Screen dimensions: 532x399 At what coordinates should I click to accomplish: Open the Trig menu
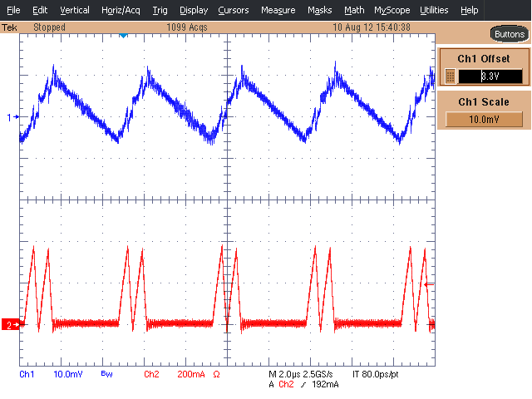[x=160, y=10]
